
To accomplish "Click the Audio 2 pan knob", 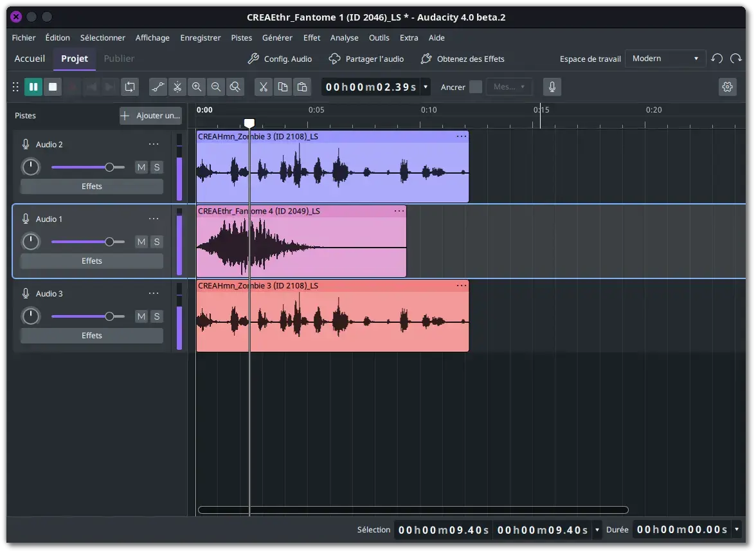I will (31, 168).
